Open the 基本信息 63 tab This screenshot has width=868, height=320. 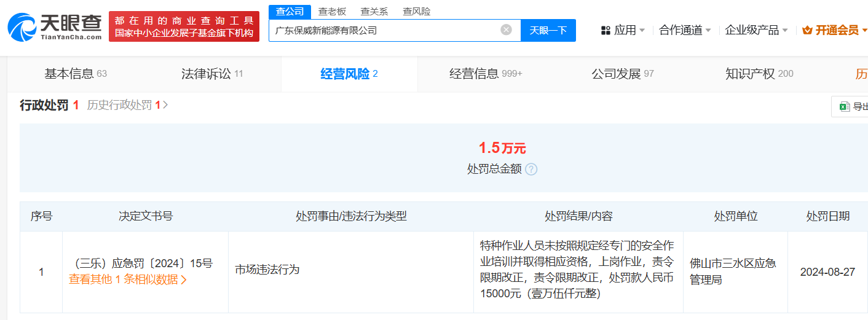click(x=76, y=74)
